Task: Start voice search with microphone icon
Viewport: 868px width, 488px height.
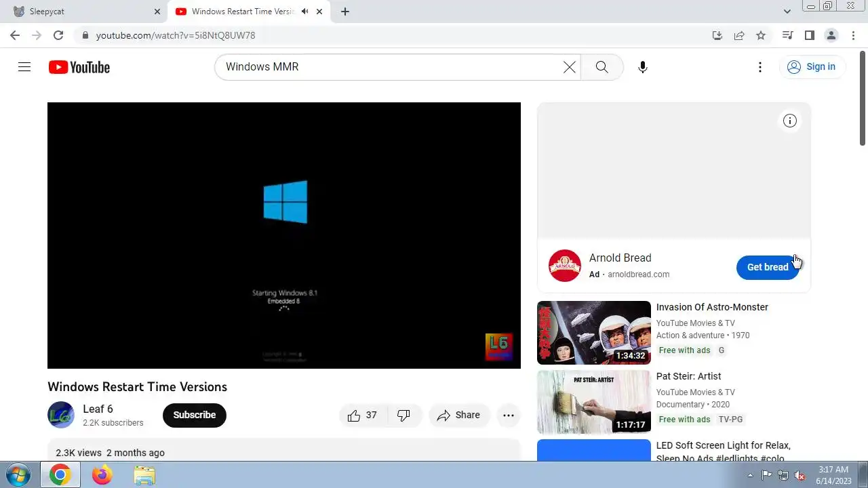Action: (x=642, y=66)
